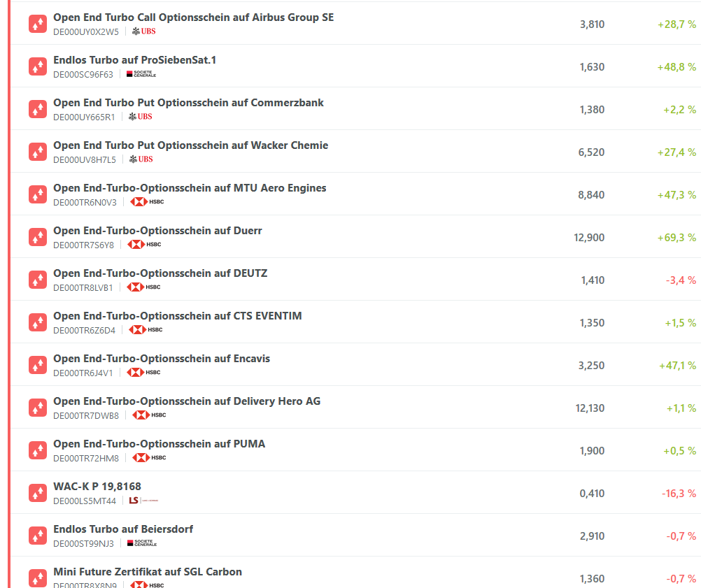Viewport: 701px width, 588px height.
Task: Click the red icon for the Duerr Optionsschein
Action: 38,237
